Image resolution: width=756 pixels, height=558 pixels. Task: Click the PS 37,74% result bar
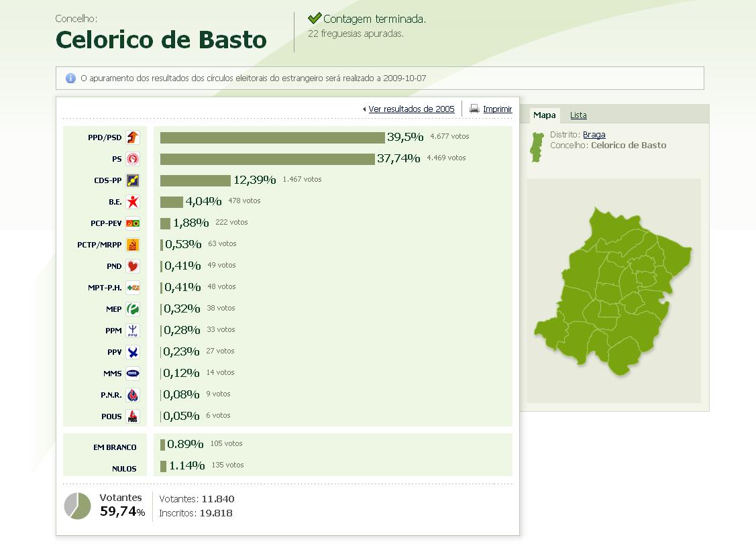(x=267, y=159)
